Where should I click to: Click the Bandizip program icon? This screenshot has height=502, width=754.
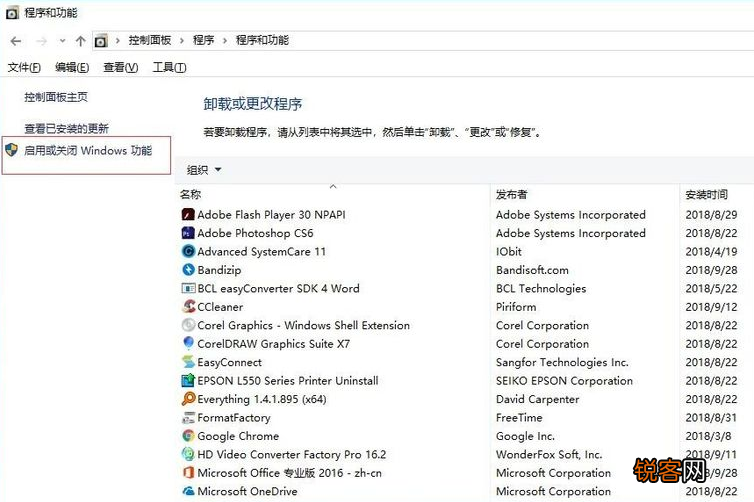[188, 270]
